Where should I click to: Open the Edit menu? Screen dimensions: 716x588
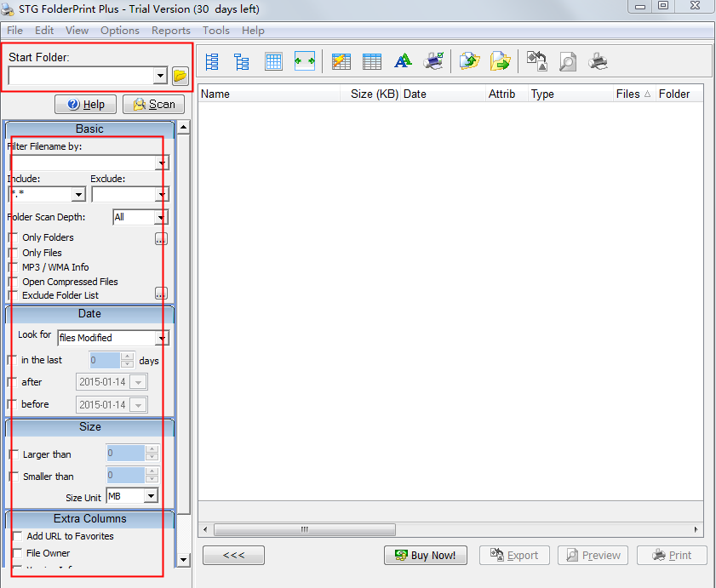point(44,31)
